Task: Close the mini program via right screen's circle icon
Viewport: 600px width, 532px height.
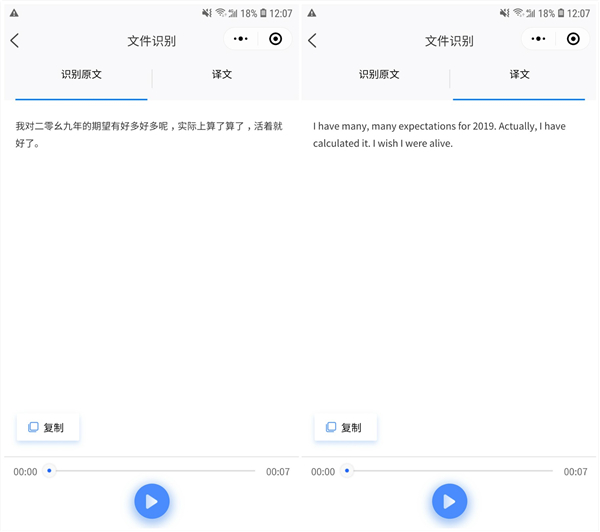Action: click(573, 39)
